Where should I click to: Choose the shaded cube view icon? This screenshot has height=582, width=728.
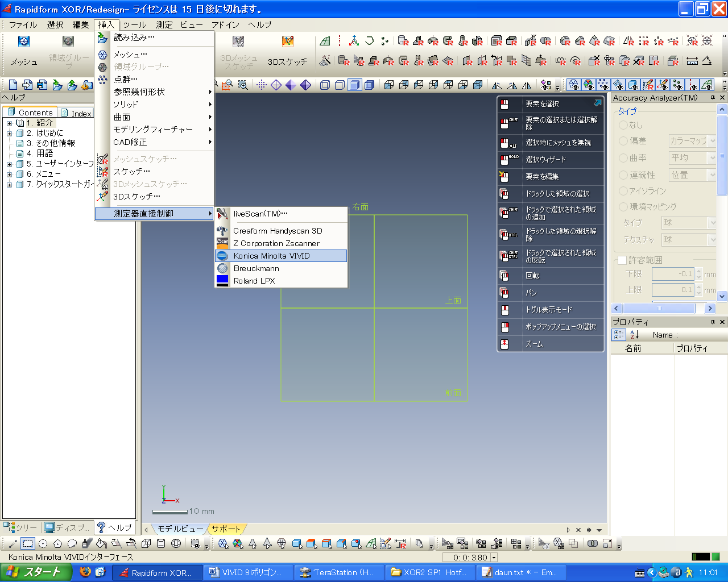point(354,85)
